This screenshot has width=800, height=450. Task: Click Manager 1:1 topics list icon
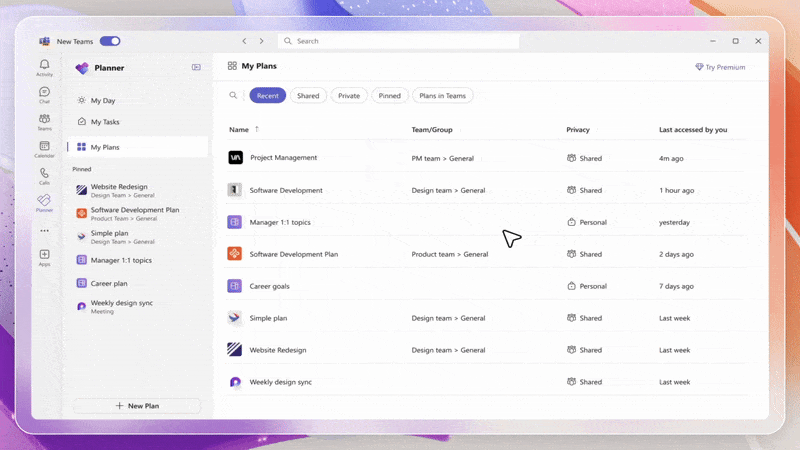tap(235, 222)
